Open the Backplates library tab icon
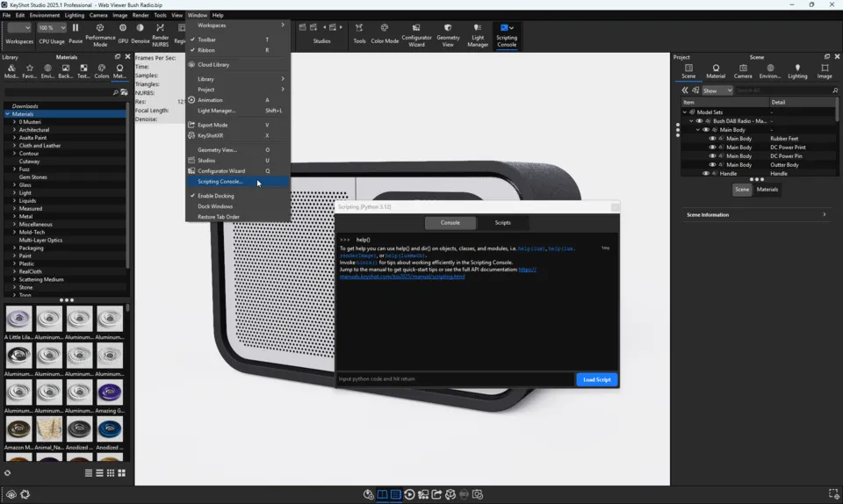 65,71
